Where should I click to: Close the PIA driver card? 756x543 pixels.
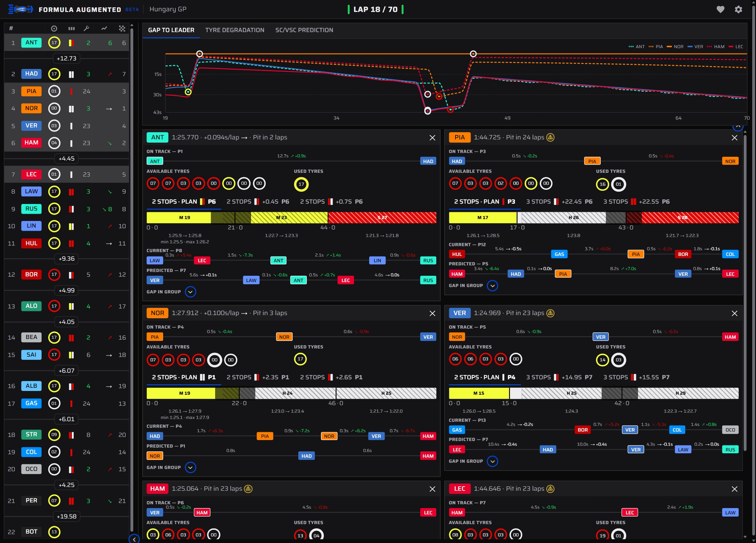pyautogui.click(x=734, y=138)
